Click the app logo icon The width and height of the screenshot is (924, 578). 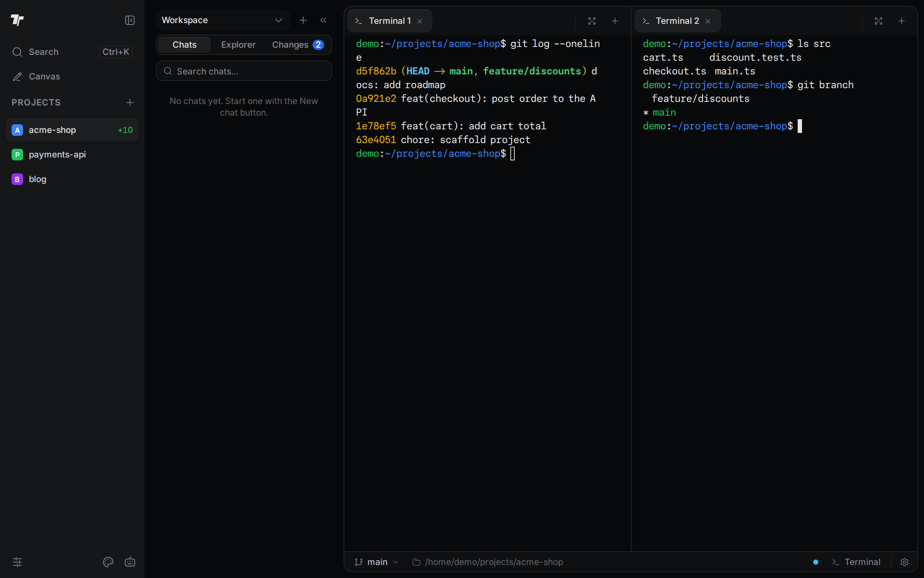[17, 20]
